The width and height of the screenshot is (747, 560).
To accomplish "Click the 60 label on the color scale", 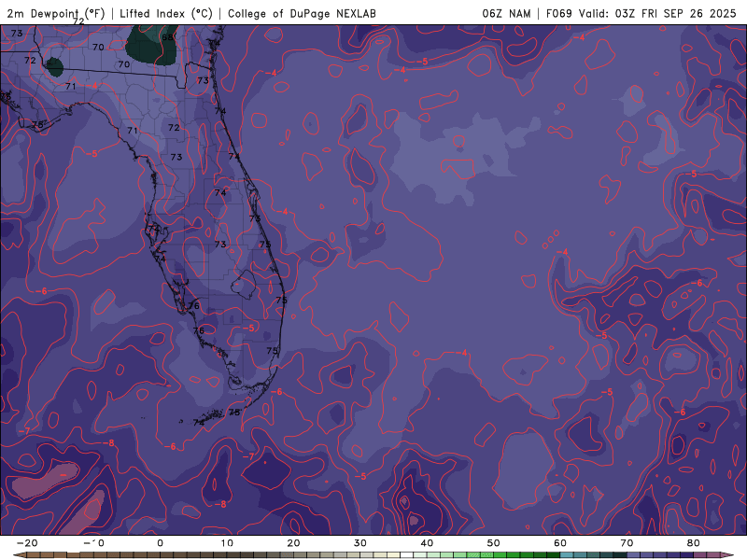I will pos(560,543).
